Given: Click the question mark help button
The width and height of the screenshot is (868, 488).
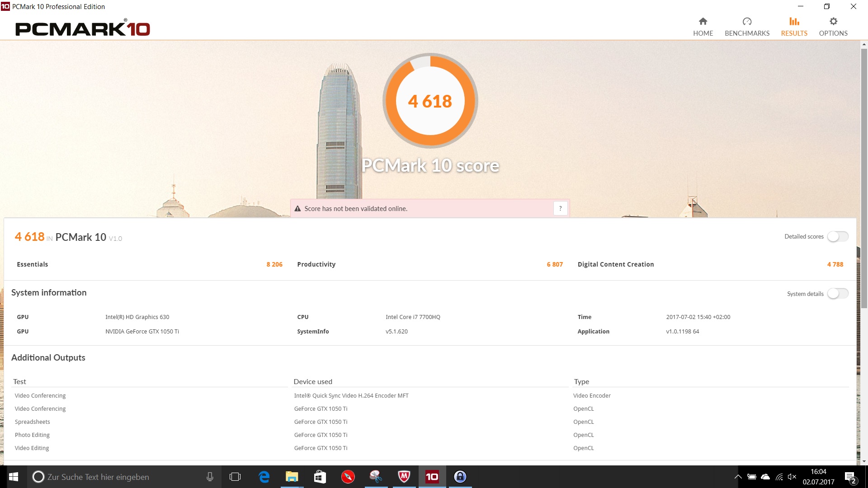Looking at the screenshot, I should (560, 208).
